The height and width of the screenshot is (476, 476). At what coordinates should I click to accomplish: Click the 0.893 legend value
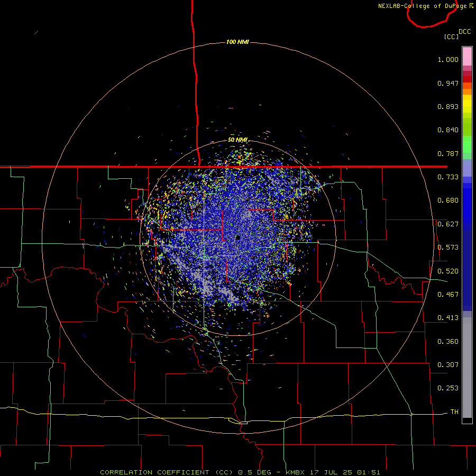point(448,106)
